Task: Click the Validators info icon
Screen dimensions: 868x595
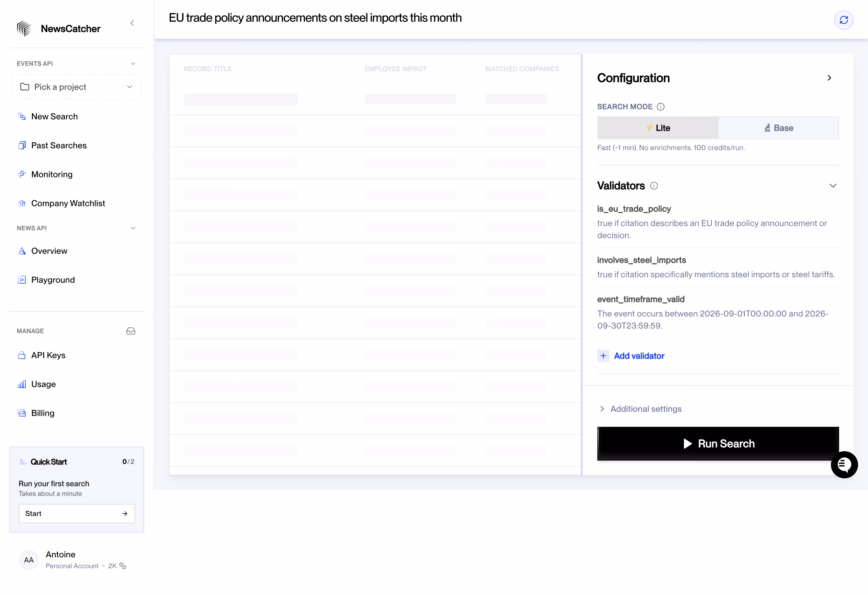Action: (654, 186)
